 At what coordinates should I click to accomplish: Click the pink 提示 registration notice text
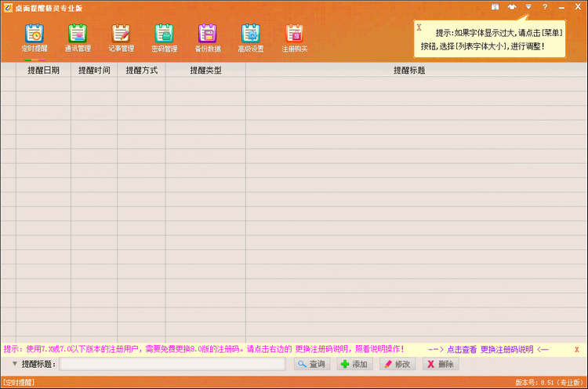204,349
